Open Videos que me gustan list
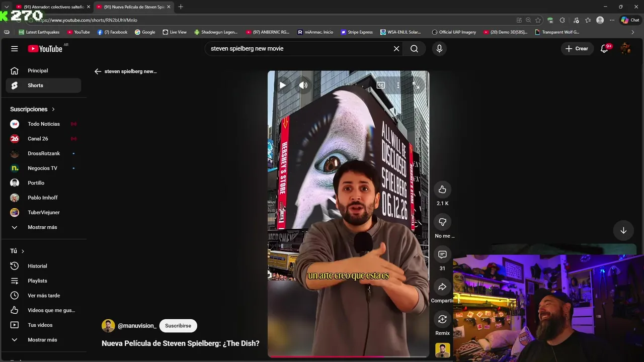644x362 pixels. pyautogui.click(x=43, y=310)
